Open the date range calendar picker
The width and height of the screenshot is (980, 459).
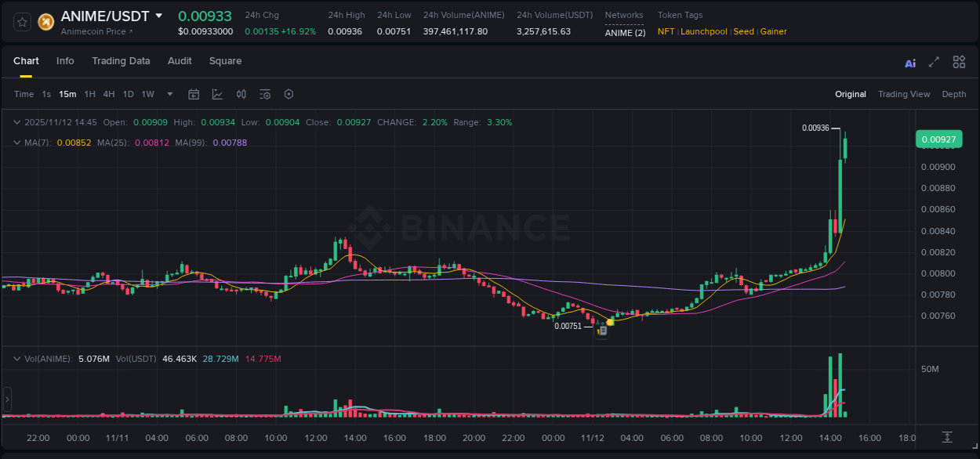(x=194, y=94)
